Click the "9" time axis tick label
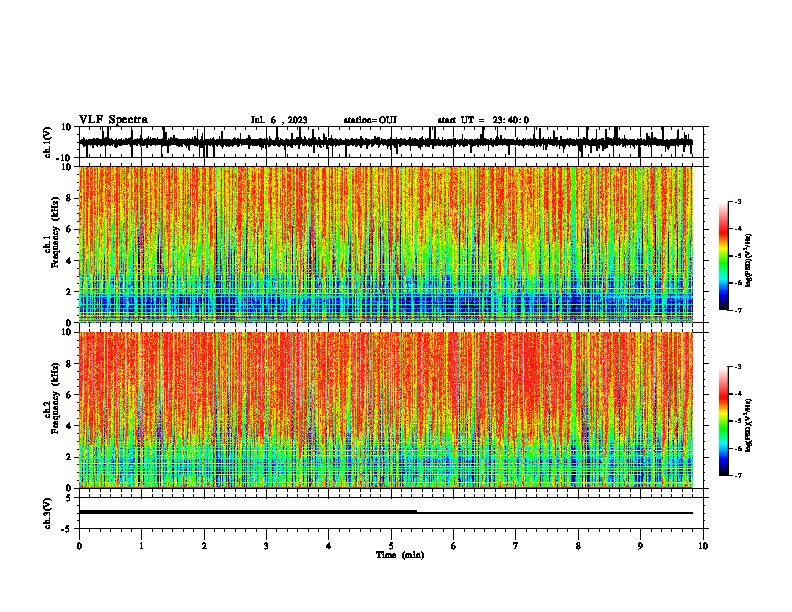 pos(640,546)
